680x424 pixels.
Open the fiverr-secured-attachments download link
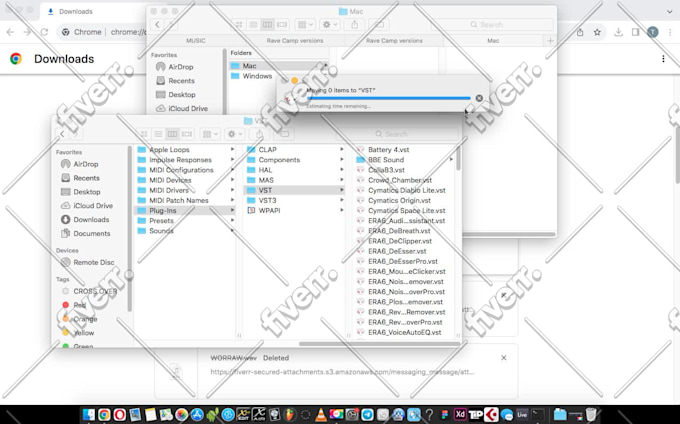pos(342,372)
